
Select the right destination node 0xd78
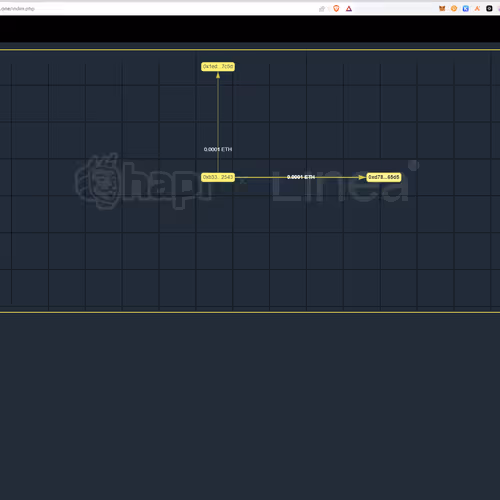[x=384, y=177]
